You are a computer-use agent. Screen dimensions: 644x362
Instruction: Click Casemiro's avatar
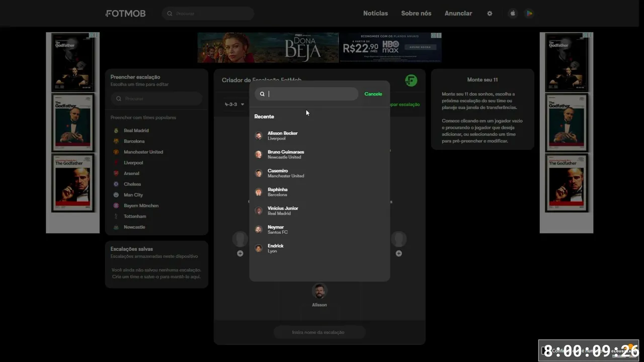tap(259, 173)
